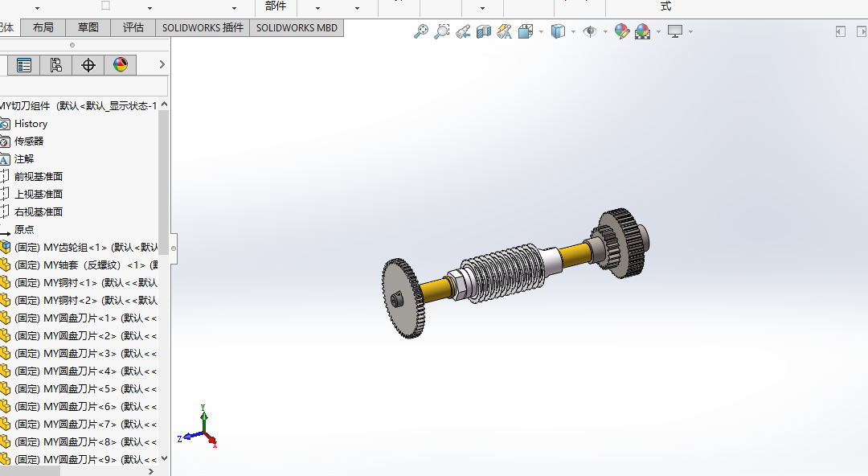
Task: Expand the View Settings dropdown arrow
Action: point(690,31)
